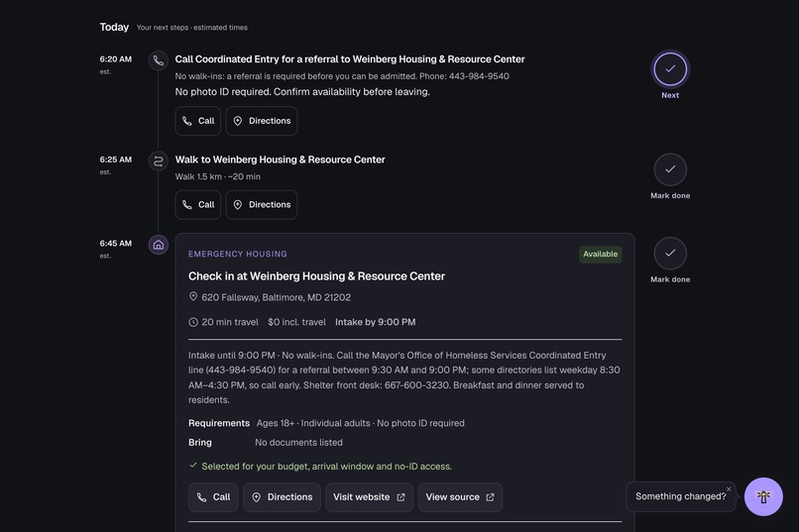The width and height of the screenshot is (799, 532).
Task: Click the Walk to Weinberg step title
Action: tap(280, 160)
